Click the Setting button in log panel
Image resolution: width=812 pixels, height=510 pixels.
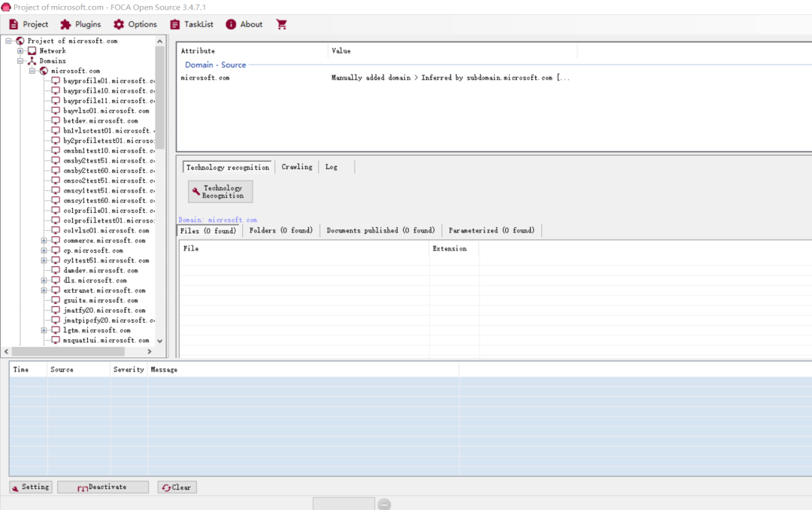[31, 487]
